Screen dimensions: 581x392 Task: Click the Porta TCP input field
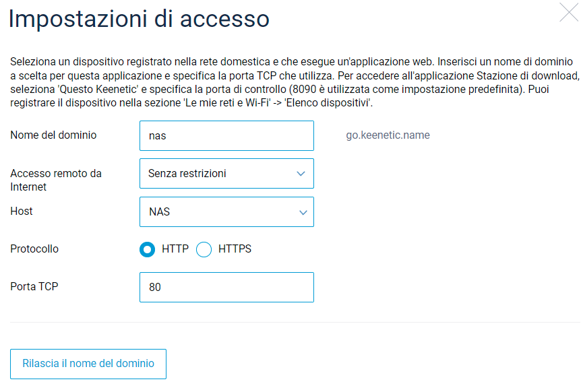point(226,287)
